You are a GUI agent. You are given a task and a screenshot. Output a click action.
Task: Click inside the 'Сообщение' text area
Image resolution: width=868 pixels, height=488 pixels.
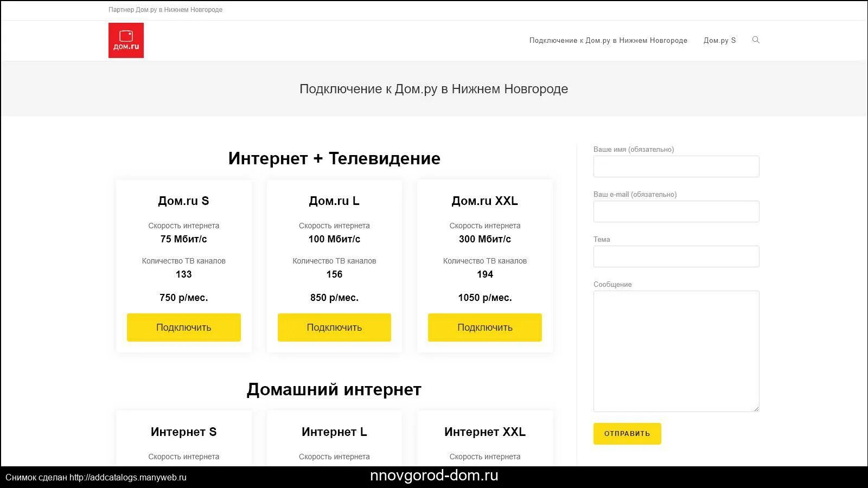coord(676,351)
